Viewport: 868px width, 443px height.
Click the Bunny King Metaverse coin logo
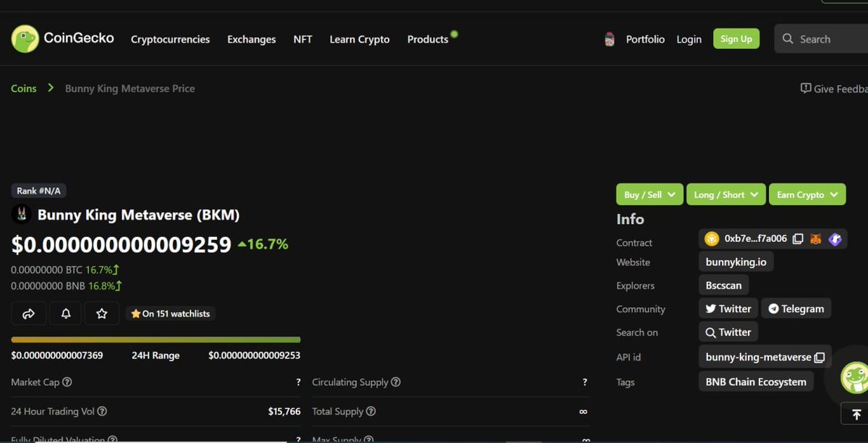click(21, 214)
